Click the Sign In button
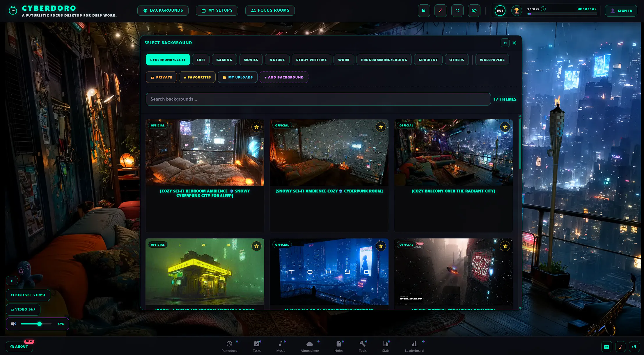Viewport: 644px width, 355px height. click(621, 11)
